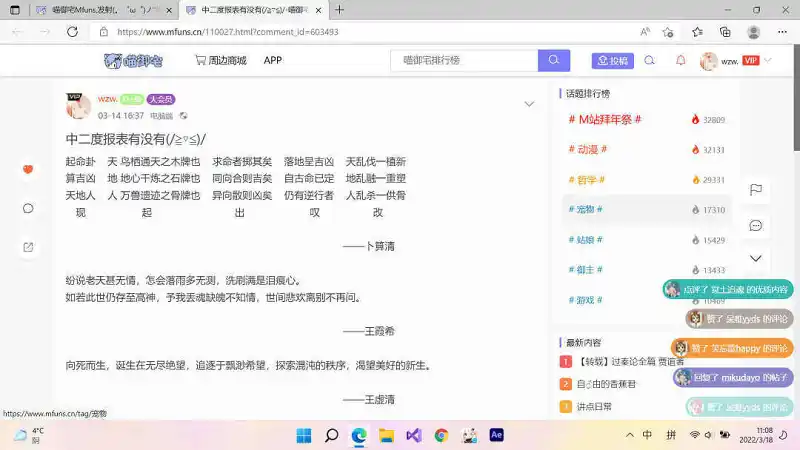This screenshot has width=800, height=450.
Task: Open notifications bell icon
Action: pyautogui.click(x=681, y=61)
